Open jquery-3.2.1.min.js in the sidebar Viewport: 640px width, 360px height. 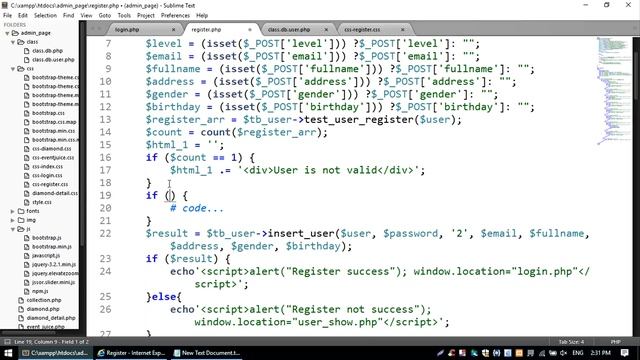[54, 265]
